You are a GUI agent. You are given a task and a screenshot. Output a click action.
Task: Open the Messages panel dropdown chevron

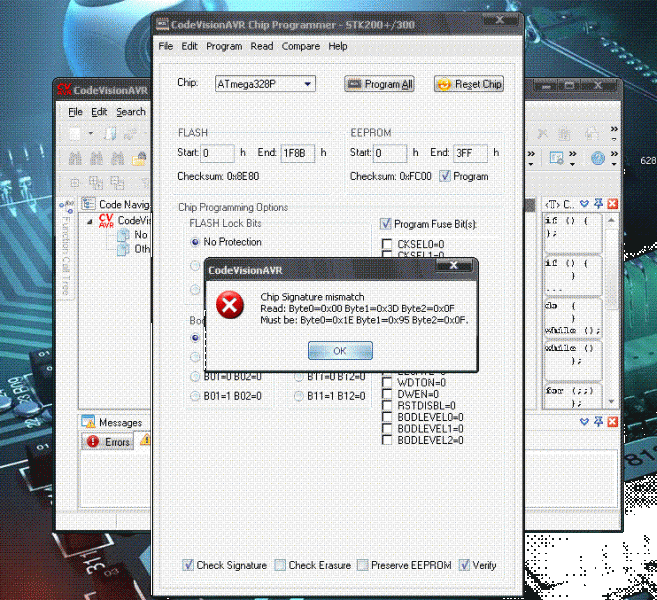coord(584,422)
